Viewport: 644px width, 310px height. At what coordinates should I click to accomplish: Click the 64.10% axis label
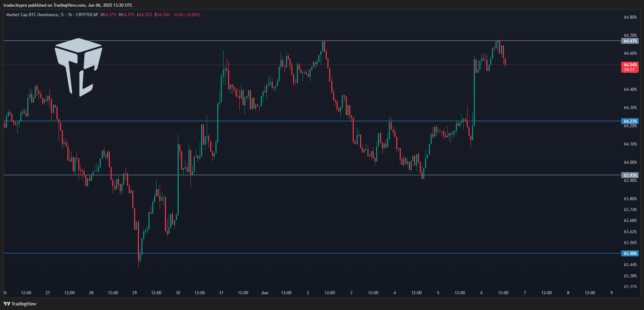click(x=630, y=144)
